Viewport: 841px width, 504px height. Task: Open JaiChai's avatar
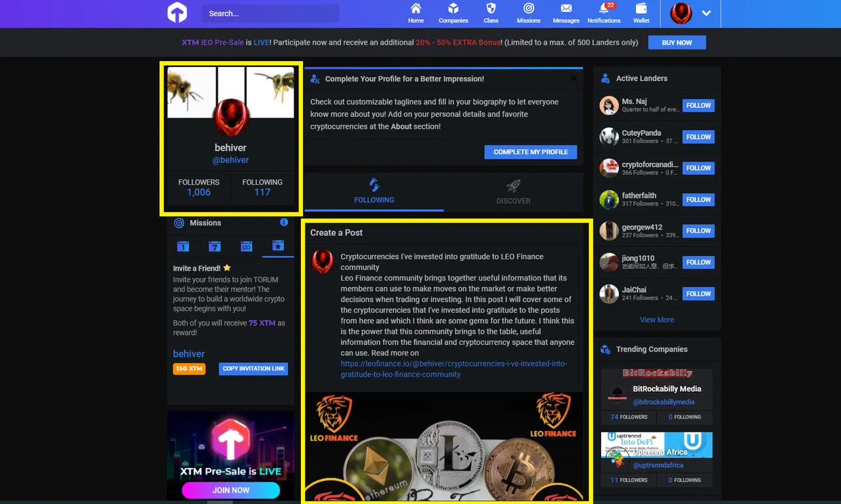click(x=609, y=294)
